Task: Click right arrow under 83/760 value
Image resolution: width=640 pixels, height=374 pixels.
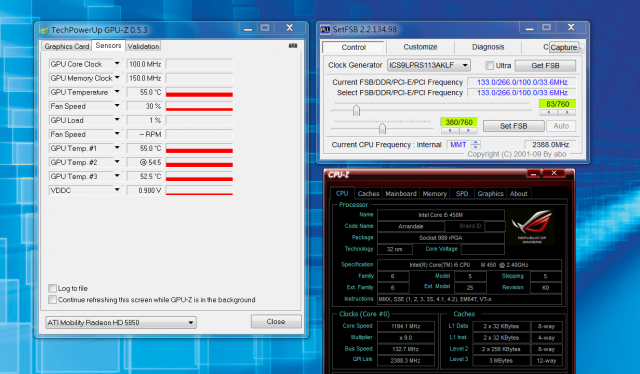Action: tap(567, 112)
